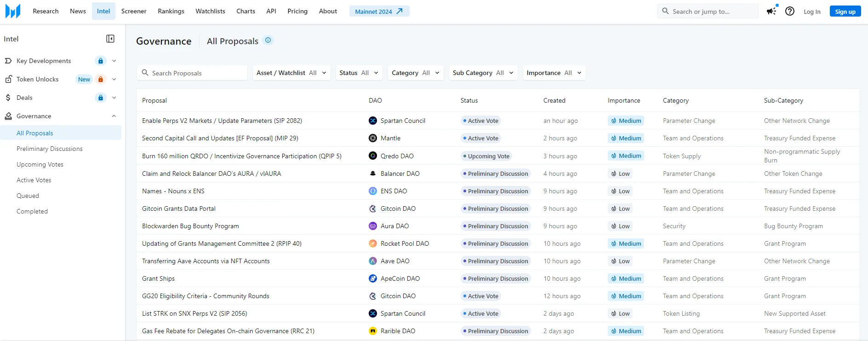This screenshot has height=341, width=868.
Task: Open the Grant Ships proposal
Action: (x=158, y=278)
